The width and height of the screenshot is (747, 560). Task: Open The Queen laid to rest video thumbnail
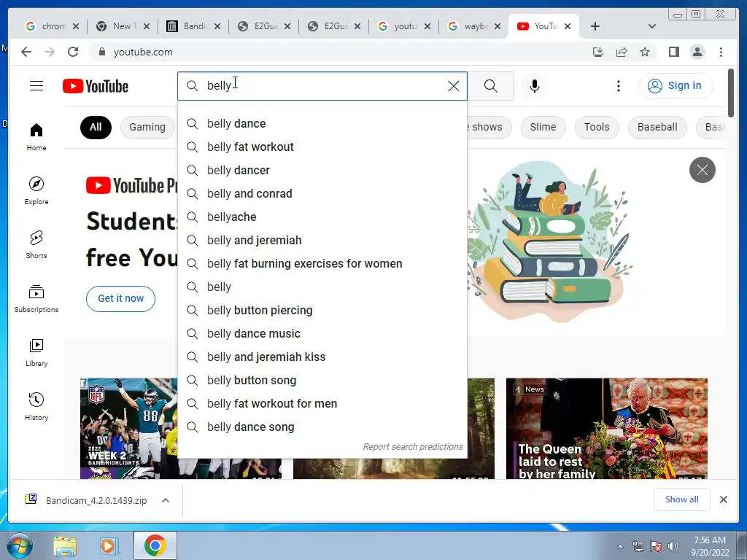click(x=606, y=429)
